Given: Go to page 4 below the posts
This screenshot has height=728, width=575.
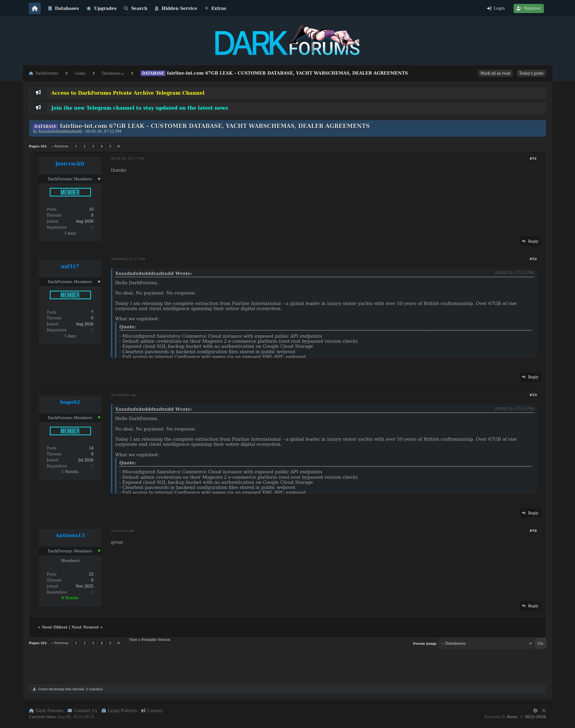Looking at the screenshot, I should (101, 643).
